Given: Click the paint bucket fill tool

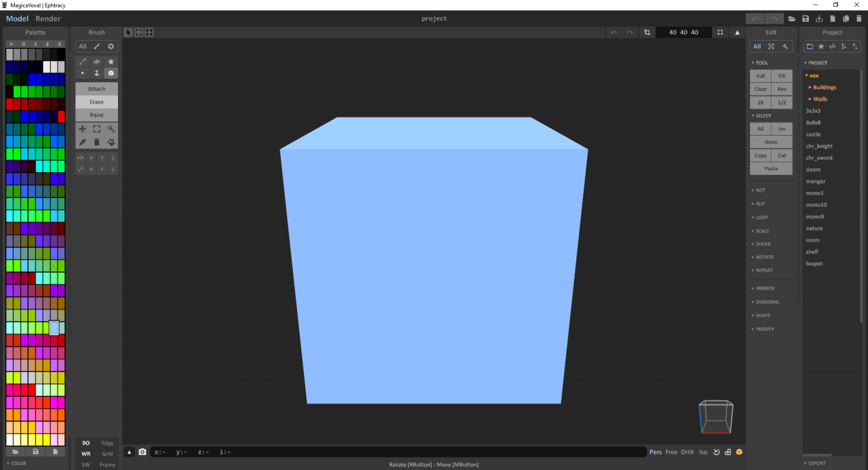Looking at the screenshot, I should coord(111,142).
